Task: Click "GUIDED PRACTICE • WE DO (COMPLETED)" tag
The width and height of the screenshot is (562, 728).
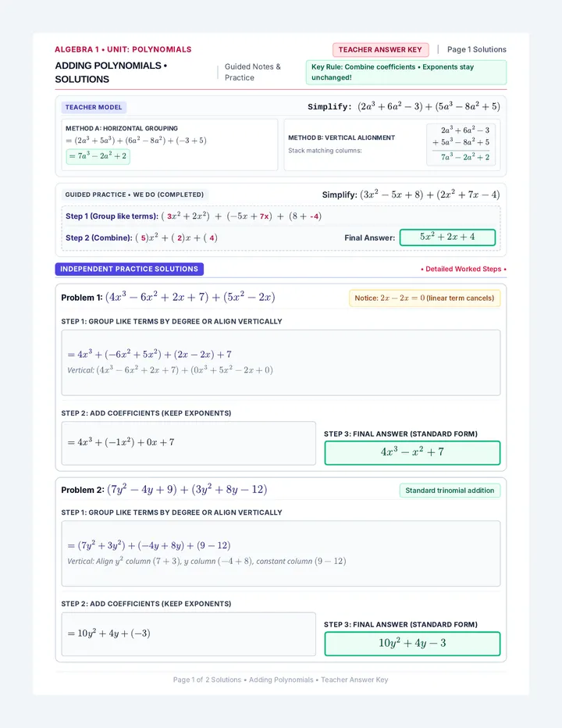Action: pyautogui.click(x=134, y=194)
